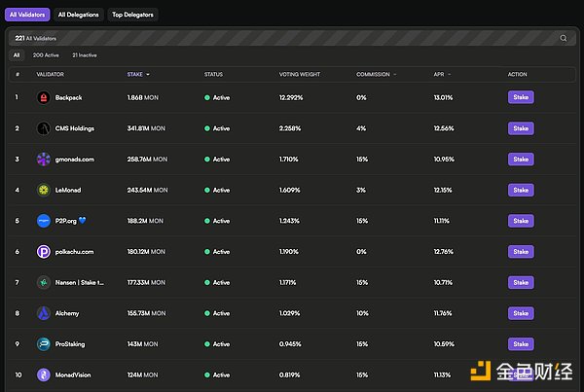584x392 pixels.
Task: Click the 0.945% voting weight value
Action: (290, 344)
